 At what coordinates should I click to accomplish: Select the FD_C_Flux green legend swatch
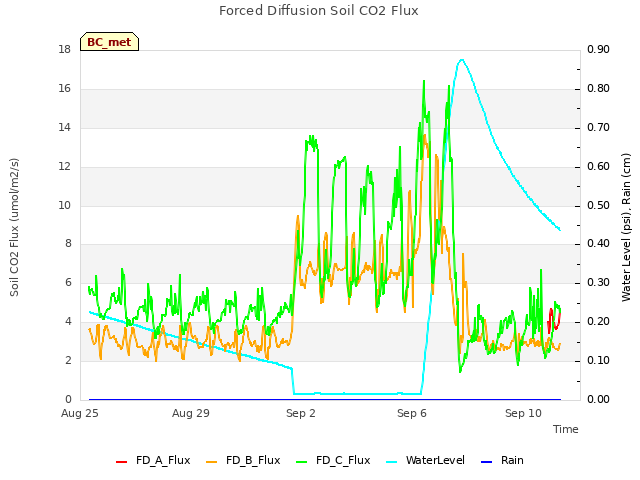301,462
